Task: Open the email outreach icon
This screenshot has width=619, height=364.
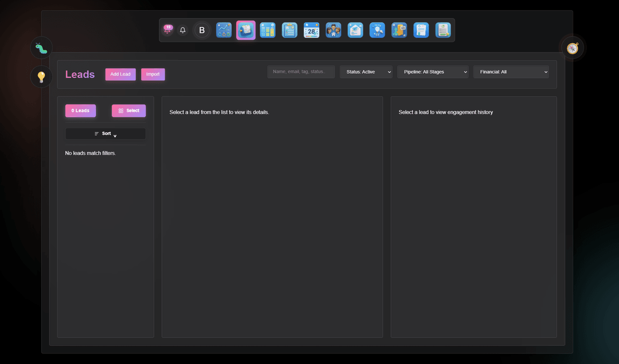Action: click(x=355, y=30)
